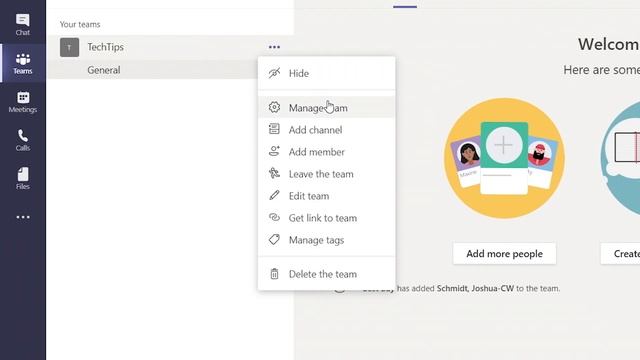The image size is (640, 360).
Task: Click the Add member person icon
Action: 274,151
